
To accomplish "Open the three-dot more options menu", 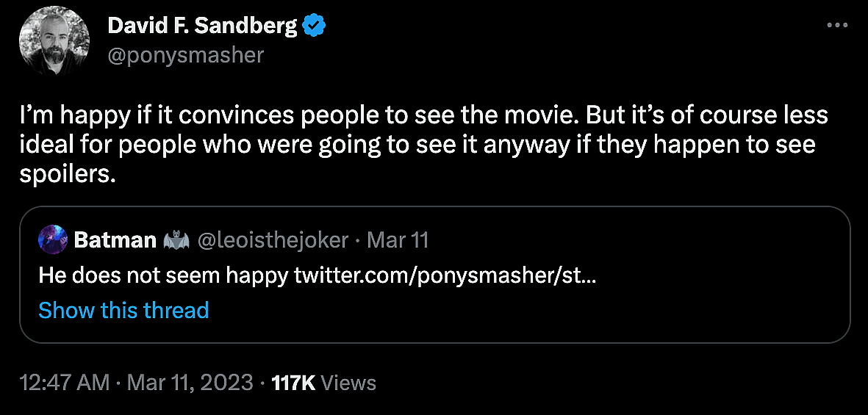I will (837, 25).
